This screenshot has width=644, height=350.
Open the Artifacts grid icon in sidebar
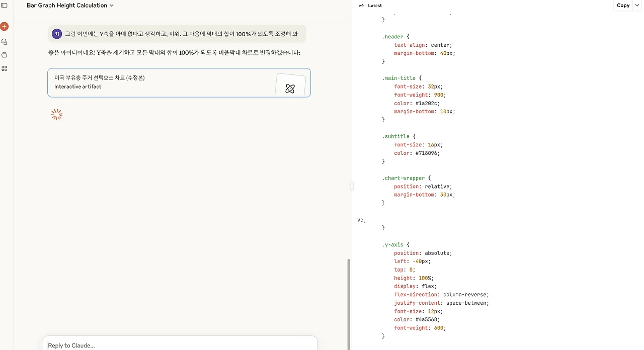click(x=4, y=68)
